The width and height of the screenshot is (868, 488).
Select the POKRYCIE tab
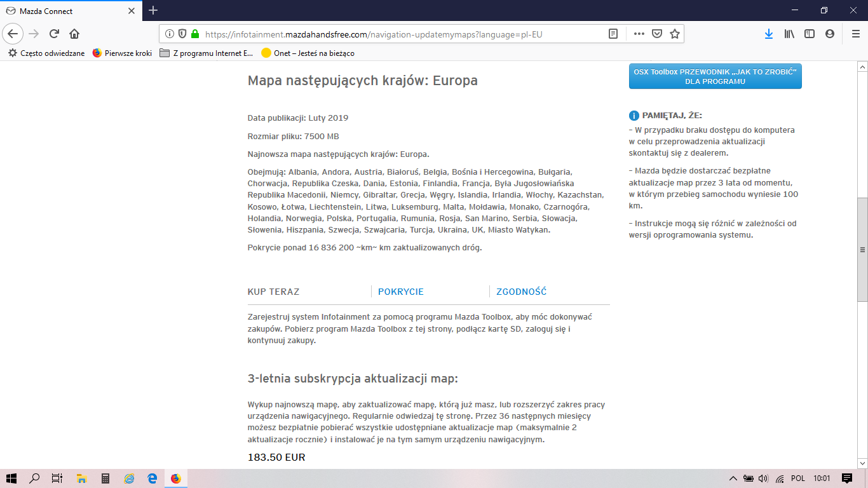pyautogui.click(x=400, y=292)
